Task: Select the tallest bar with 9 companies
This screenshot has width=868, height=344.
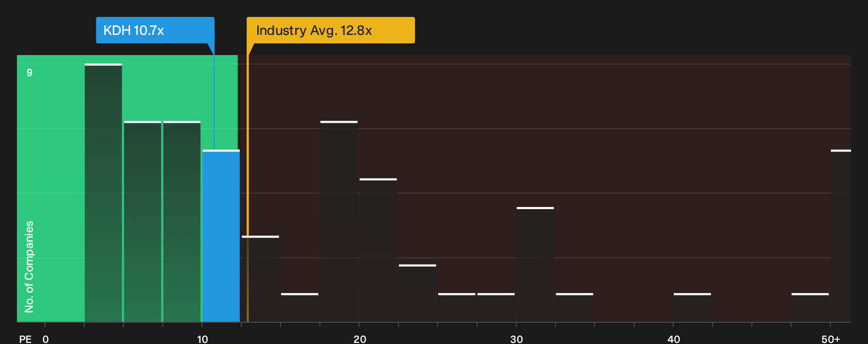Action: point(103,193)
